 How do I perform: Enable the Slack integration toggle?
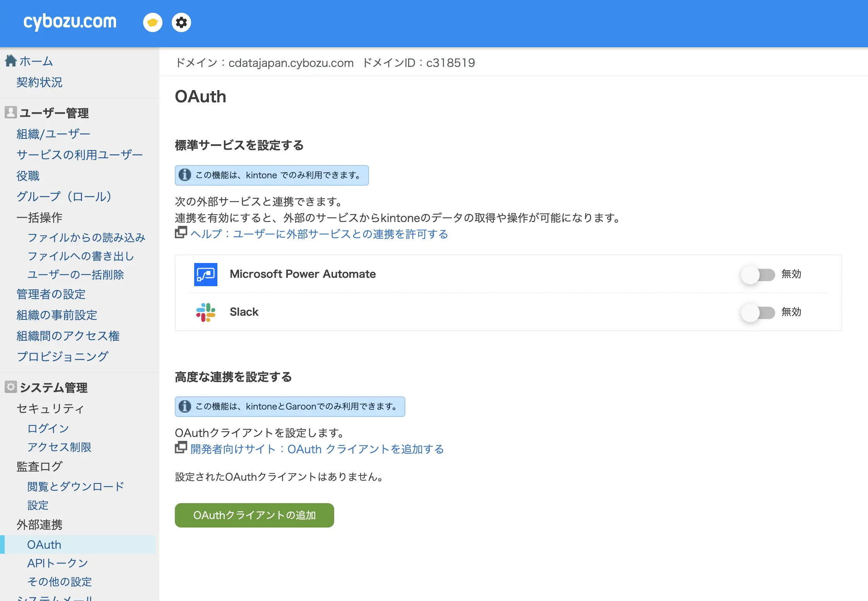(758, 312)
